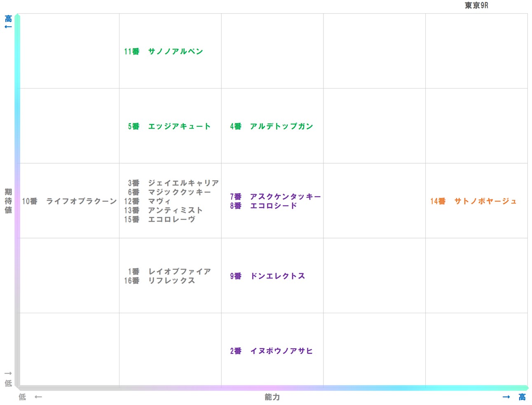Select 10番 ライフオブラクーン

click(x=68, y=201)
